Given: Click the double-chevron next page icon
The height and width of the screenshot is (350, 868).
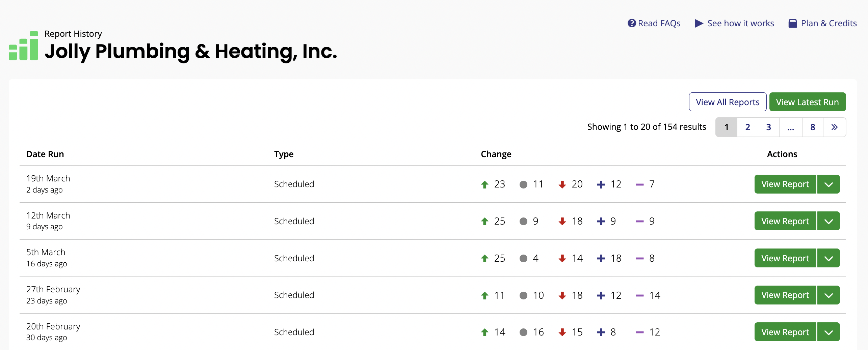Looking at the screenshot, I should pos(834,127).
